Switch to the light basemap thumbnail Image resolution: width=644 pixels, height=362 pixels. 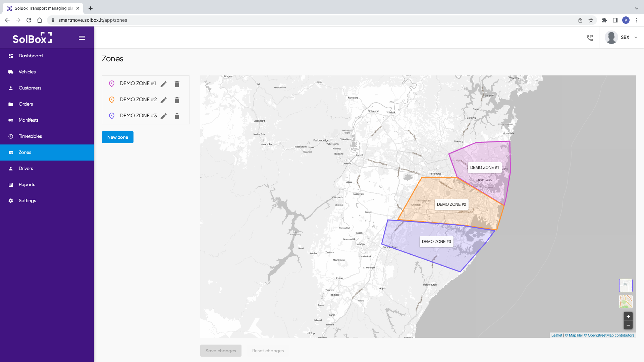coord(626,286)
